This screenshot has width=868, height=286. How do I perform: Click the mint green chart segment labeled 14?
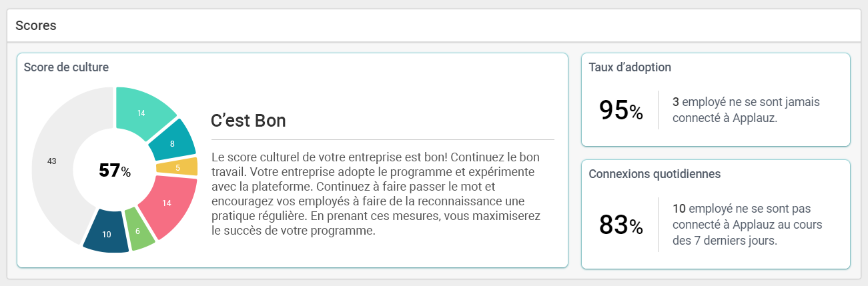[x=141, y=111]
